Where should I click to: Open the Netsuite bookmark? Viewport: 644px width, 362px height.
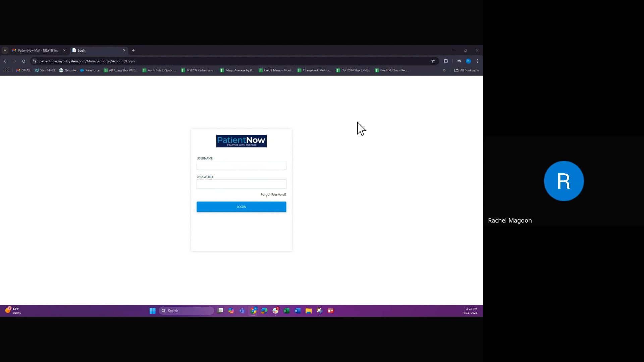point(67,70)
